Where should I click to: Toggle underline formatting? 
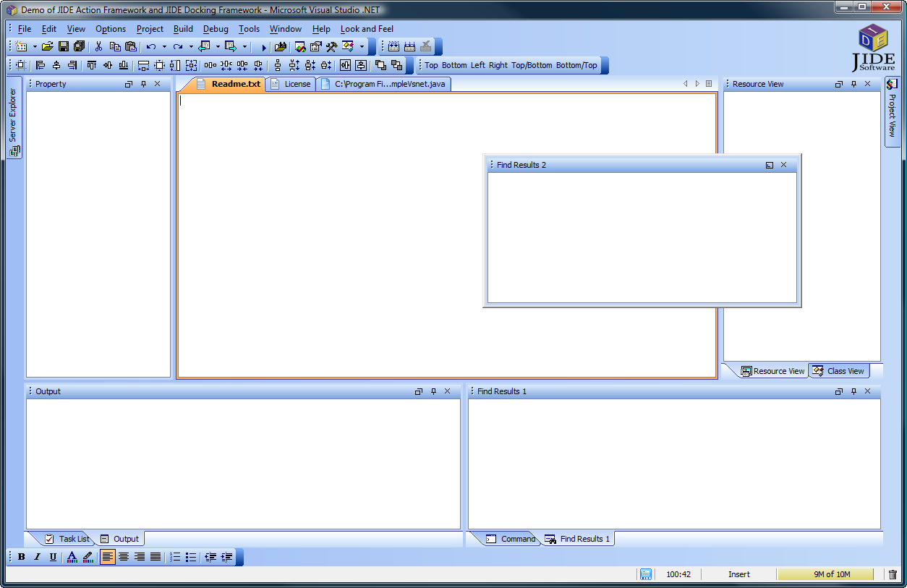(x=53, y=557)
